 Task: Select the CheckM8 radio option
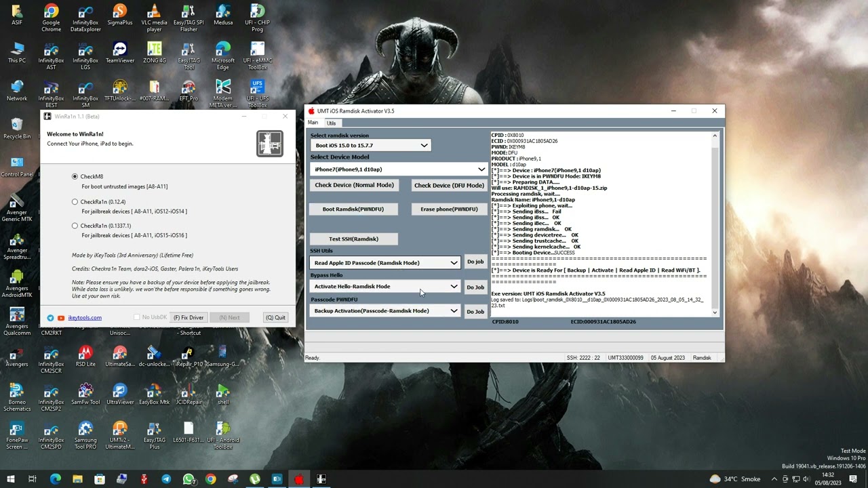click(75, 176)
